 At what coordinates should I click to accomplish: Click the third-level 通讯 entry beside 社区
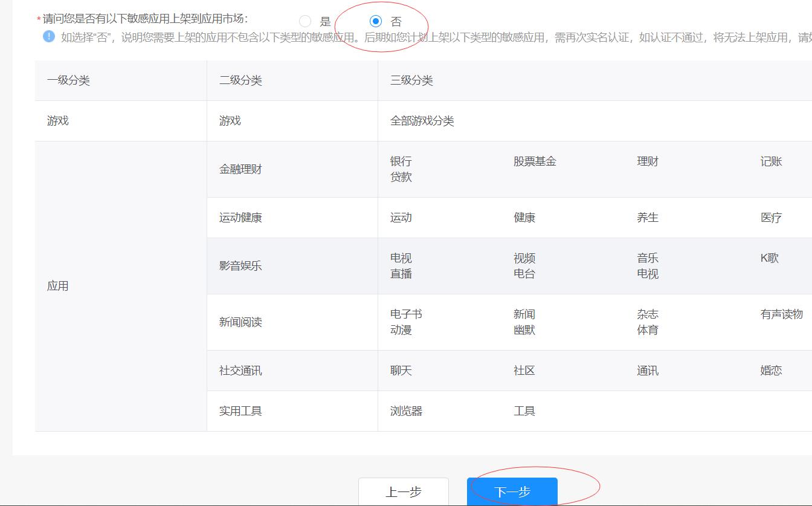click(x=648, y=371)
